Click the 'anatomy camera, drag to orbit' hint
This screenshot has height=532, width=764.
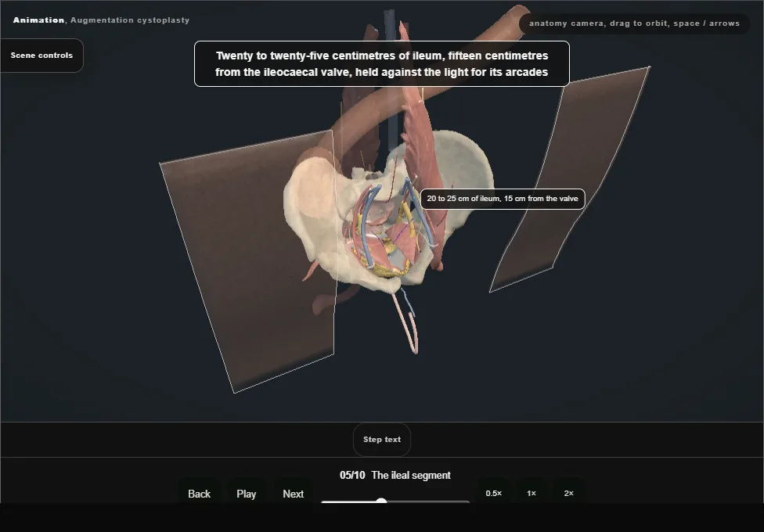[634, 23]
